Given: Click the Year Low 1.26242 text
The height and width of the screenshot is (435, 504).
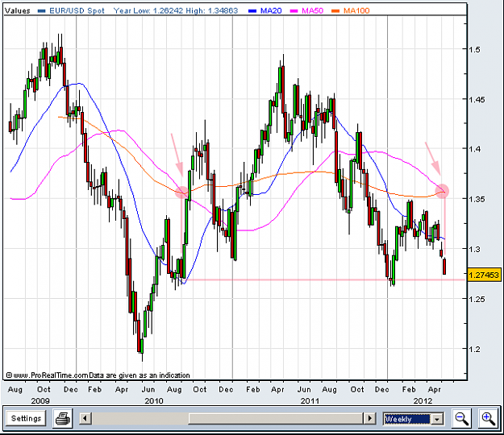Looking at the screenshot, I should [x=148, y=10].
